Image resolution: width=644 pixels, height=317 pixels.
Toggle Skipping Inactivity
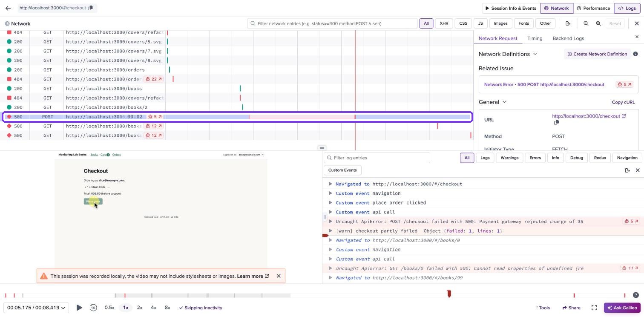coord(201,308)
